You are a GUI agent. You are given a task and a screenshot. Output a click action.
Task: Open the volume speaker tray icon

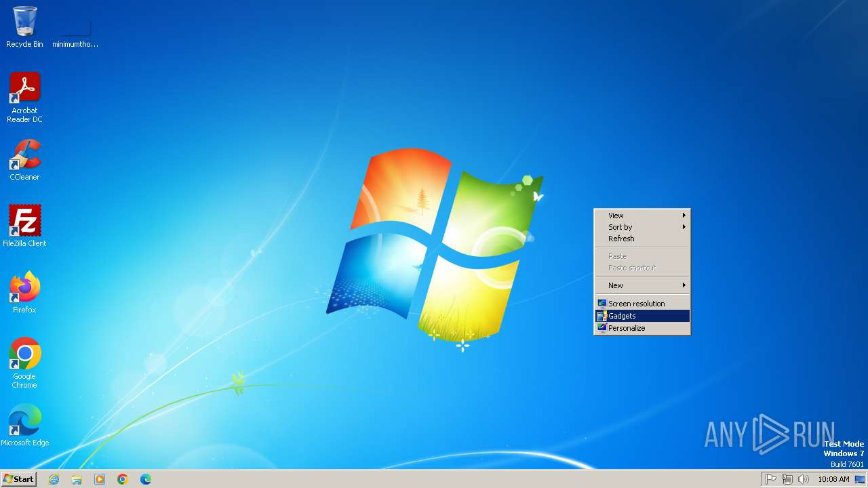tap(804, 479)
